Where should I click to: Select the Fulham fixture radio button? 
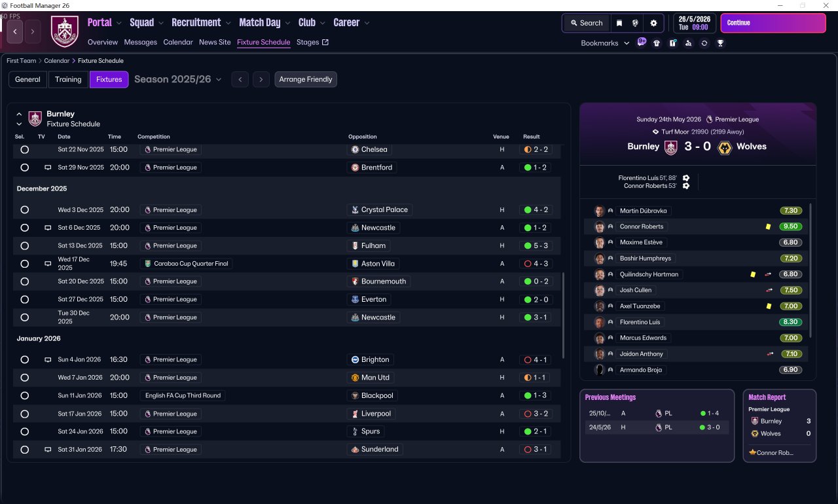[25, 245]
